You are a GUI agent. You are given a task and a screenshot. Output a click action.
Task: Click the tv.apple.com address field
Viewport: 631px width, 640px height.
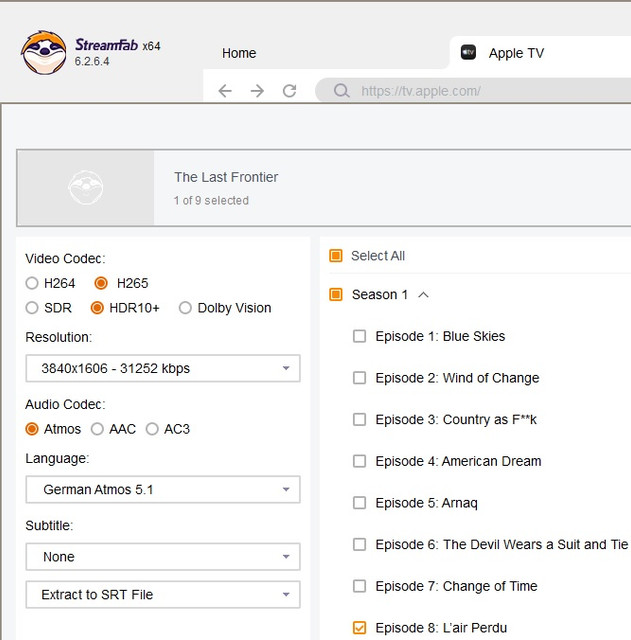[x=480, y=91]
